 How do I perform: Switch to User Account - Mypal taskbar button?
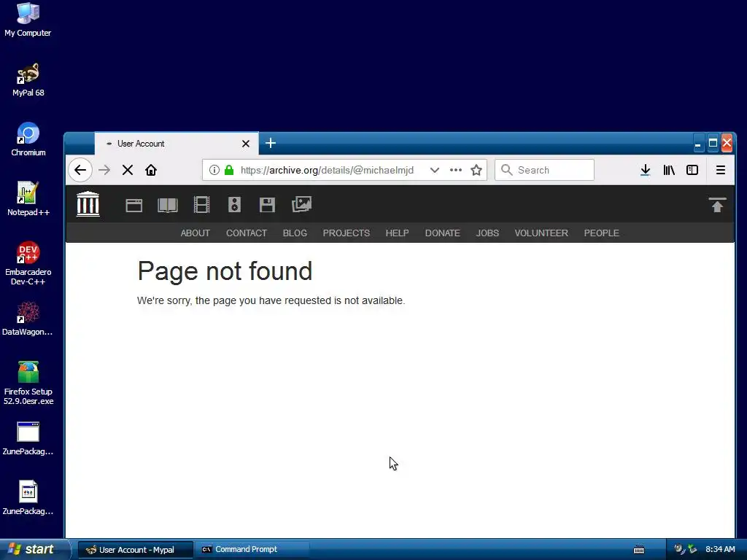coord(136,550)
